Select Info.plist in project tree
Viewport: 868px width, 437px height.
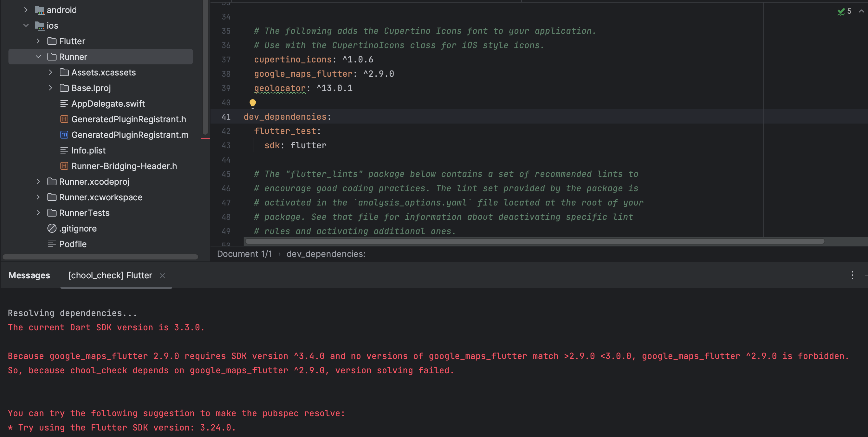click(x=89, y=151)
